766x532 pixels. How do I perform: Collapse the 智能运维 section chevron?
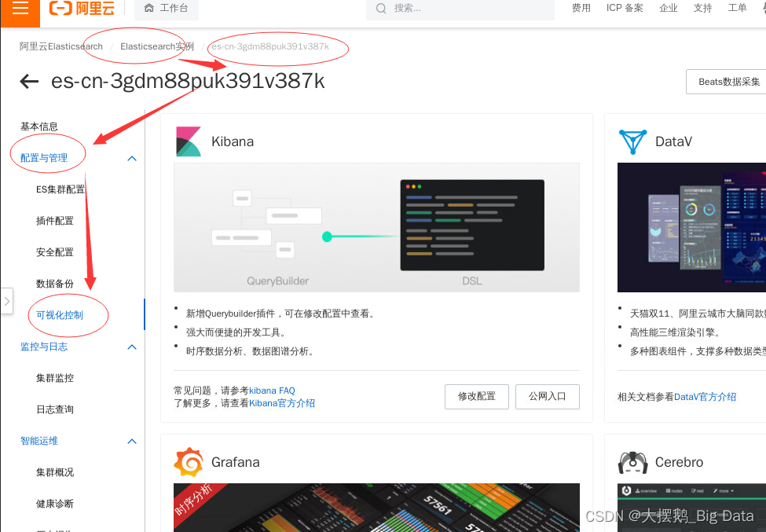[132, 441]
